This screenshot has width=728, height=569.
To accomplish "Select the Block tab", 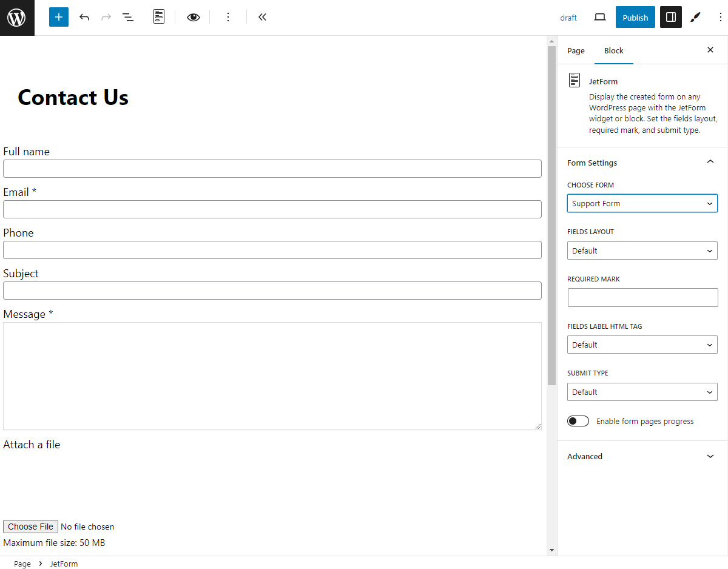I will point(613,50).
